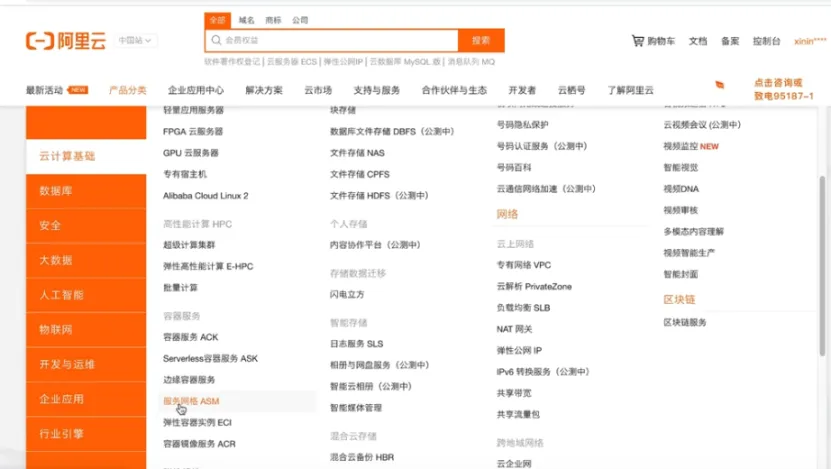Open 容器镜像服务 ACR link

(199, 444)
